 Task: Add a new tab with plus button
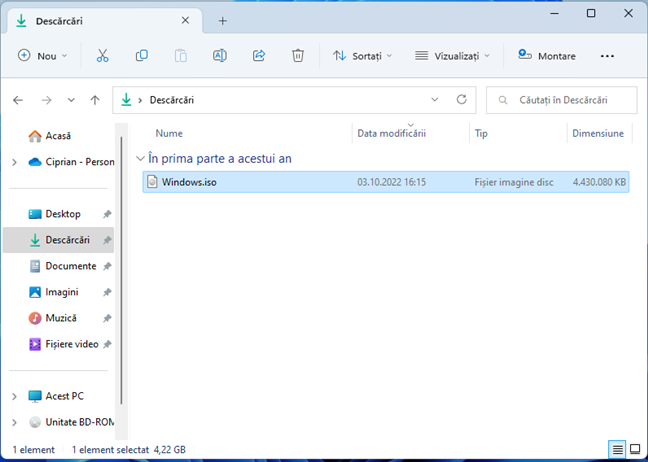(223, 21)
